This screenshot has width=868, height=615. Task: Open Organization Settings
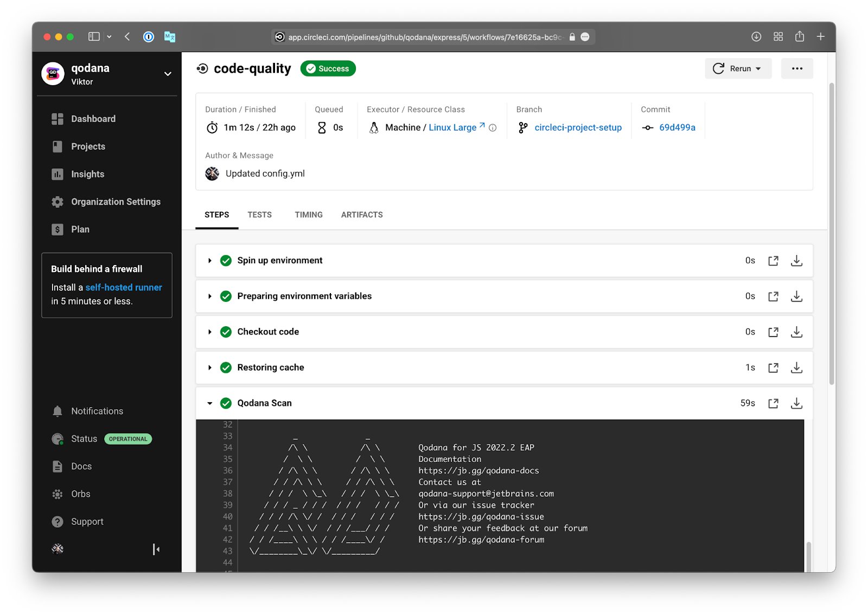[x=115, y=201]
